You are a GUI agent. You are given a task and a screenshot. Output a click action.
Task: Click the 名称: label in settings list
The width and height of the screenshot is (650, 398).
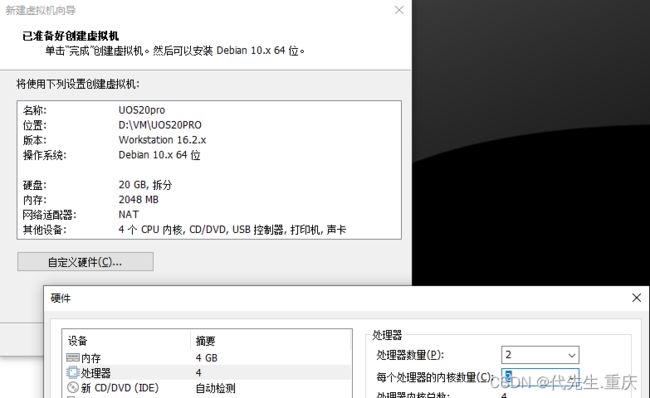point(34,110)
